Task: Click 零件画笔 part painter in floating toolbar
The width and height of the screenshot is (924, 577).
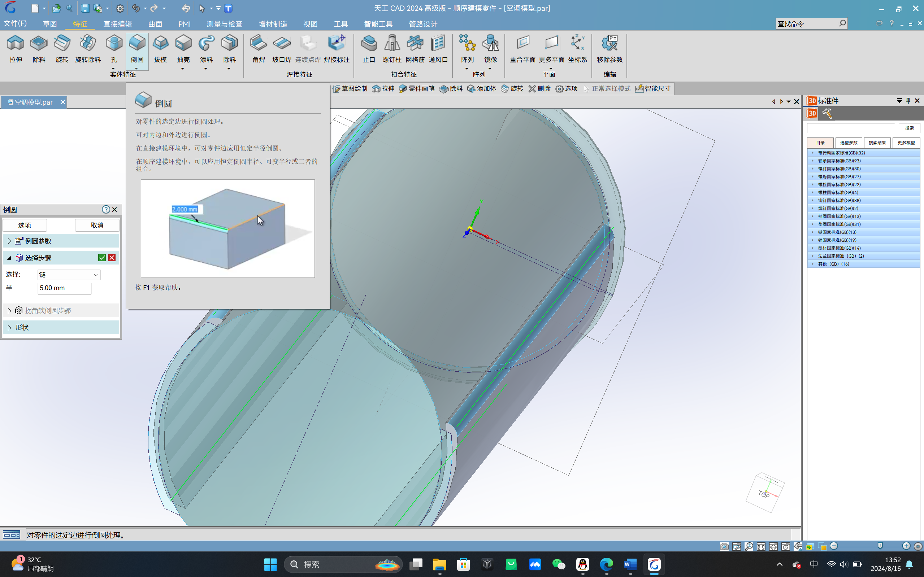Action: (x=417, y=88)
